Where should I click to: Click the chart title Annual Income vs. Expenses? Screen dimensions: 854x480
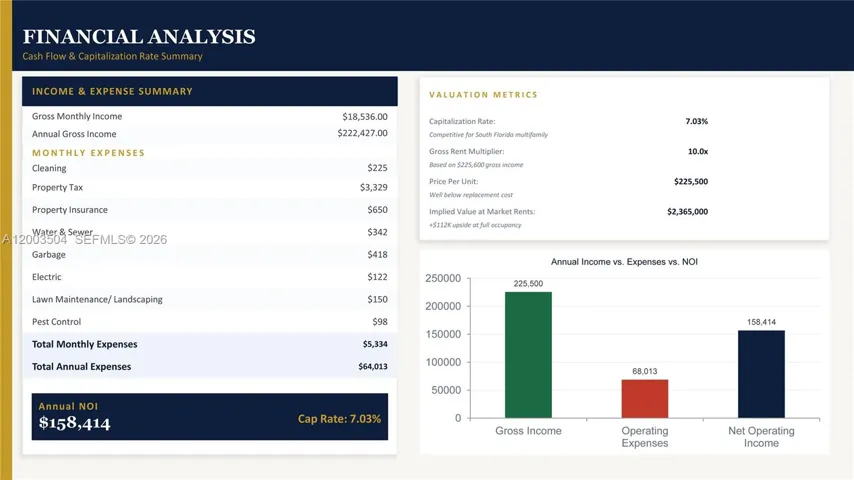[624, 261]
